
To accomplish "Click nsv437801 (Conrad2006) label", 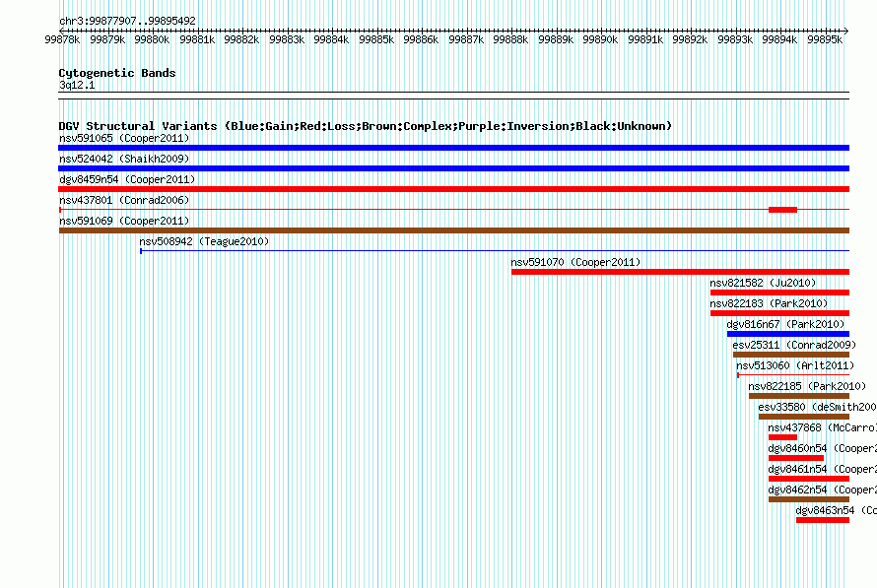I will 124,200.
